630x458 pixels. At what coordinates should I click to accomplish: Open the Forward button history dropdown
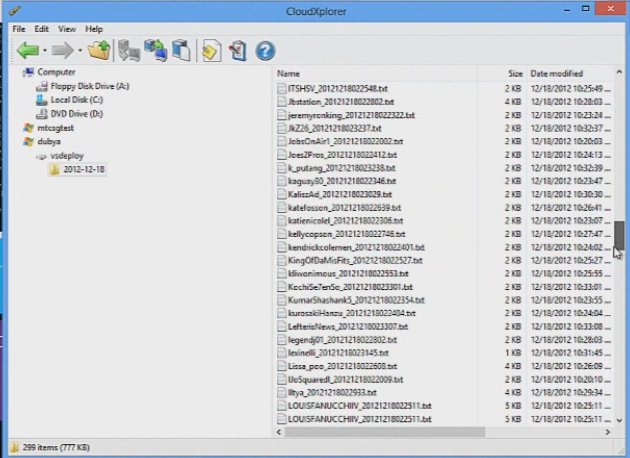[x=80, y=51]
